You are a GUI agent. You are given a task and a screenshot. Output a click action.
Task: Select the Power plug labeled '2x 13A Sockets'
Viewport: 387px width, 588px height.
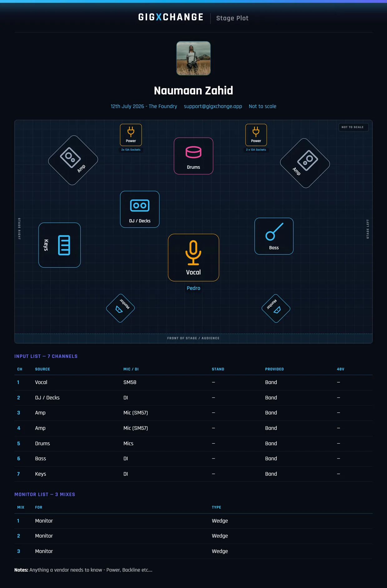click(131, 135)
